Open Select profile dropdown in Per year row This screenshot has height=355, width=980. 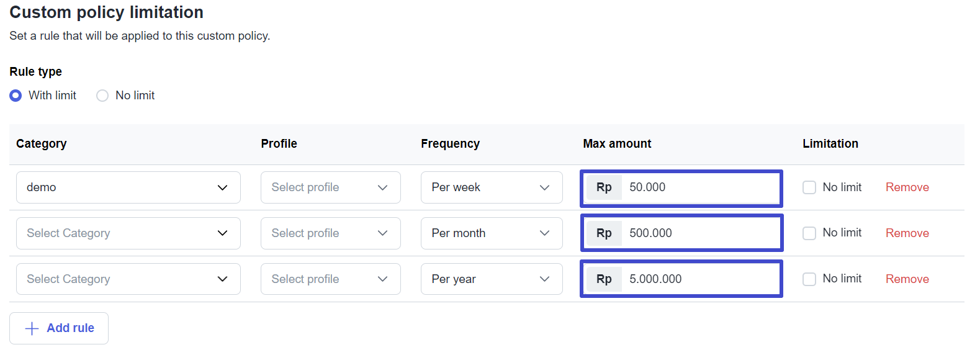pos(330,279)
